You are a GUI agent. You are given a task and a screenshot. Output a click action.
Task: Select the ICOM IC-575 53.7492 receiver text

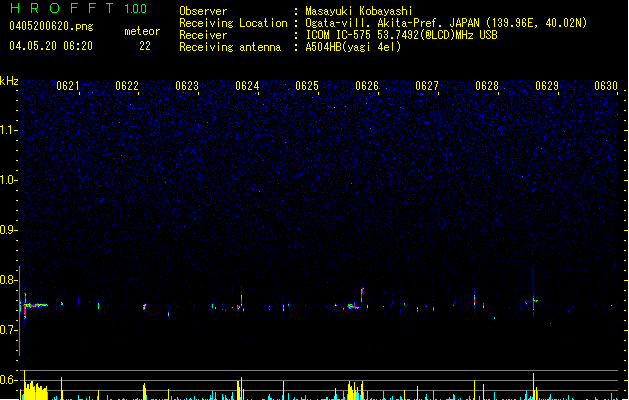point(401,35)
